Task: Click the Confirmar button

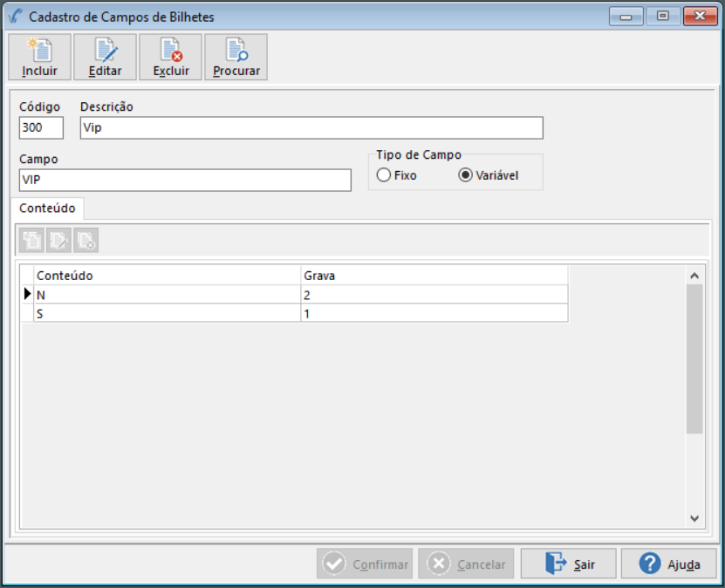Action: [365, 564]
